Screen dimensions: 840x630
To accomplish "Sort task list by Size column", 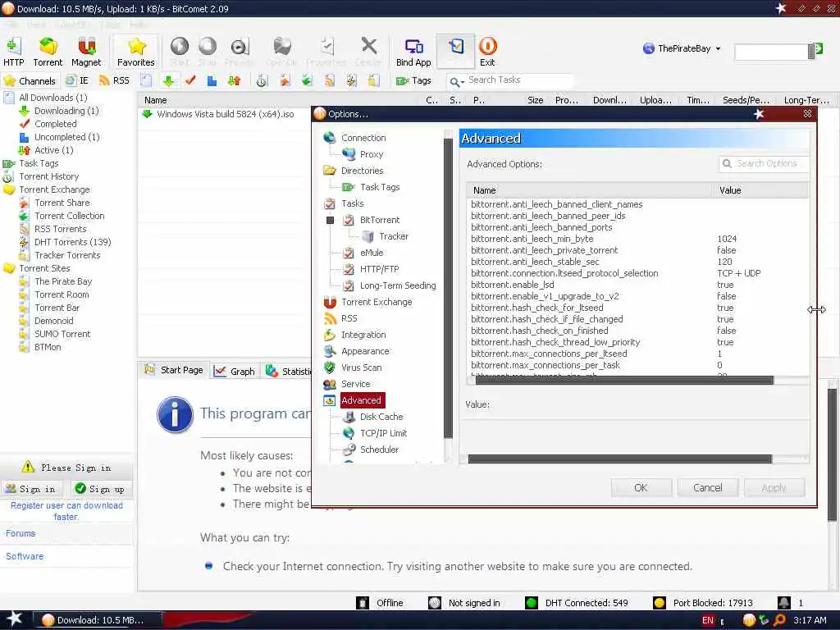I will [535, 100].
